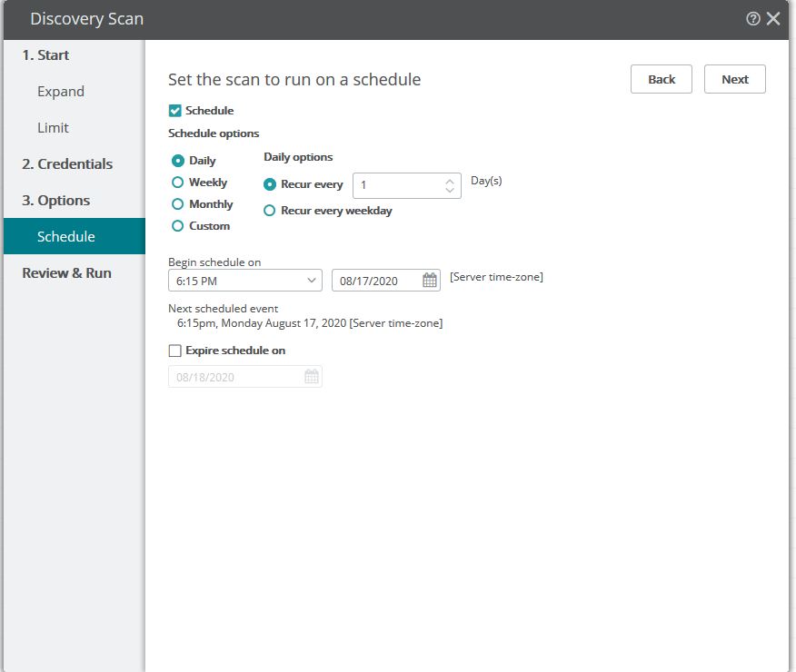Decrease the recur every days value
796x672 pixels.
click(450, 190)
